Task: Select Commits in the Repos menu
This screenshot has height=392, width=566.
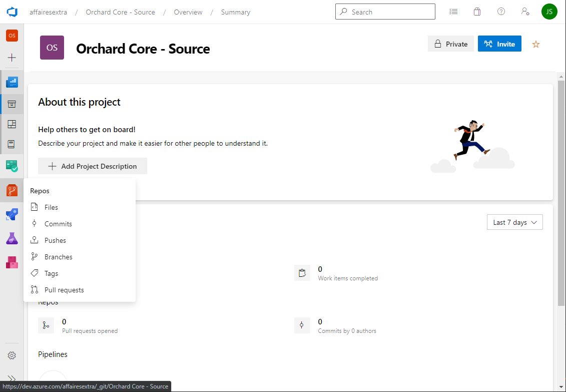Action: (80, 224)
